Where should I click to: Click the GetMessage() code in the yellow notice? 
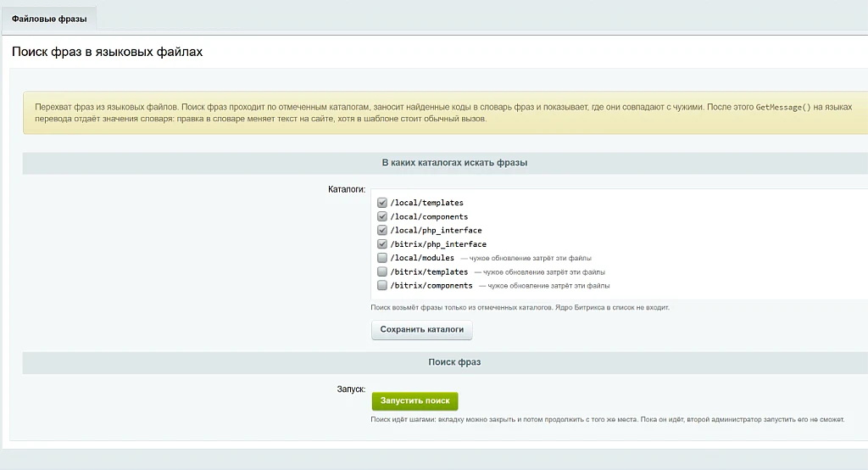point(783,107)
